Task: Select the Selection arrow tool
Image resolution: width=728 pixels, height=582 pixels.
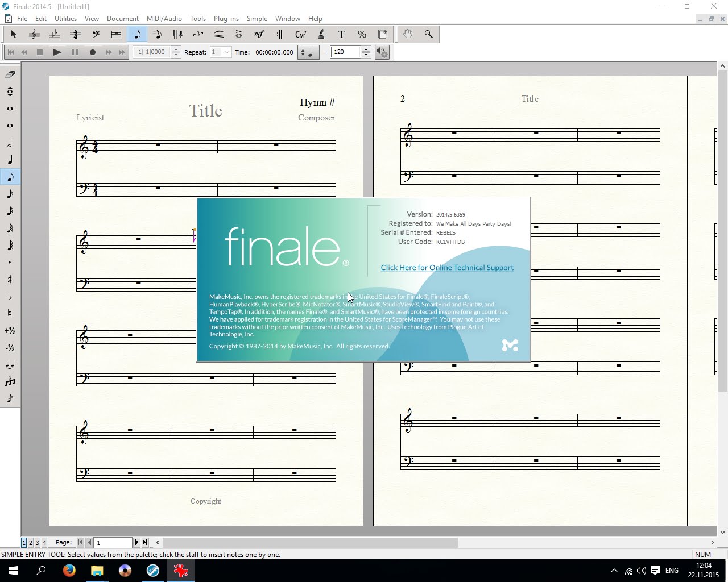Action: (14, 34)
